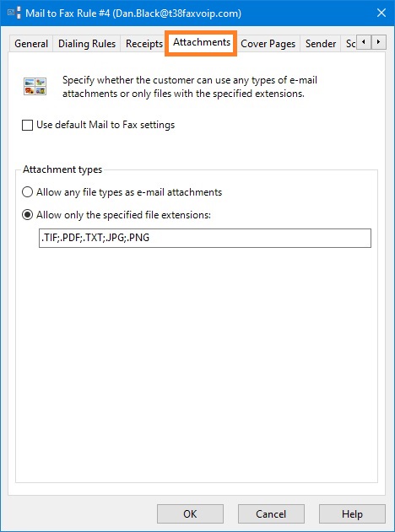Click the dialog title bar text

(133, 13)
